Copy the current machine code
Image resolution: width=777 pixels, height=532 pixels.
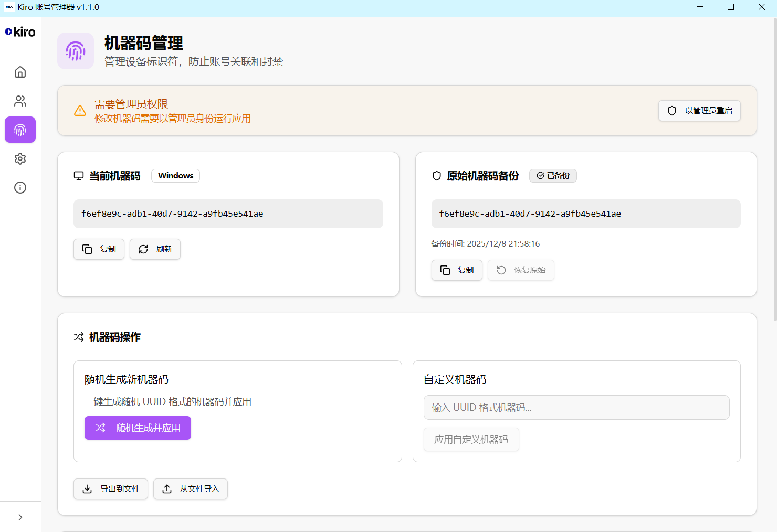[x=99, y=249]
